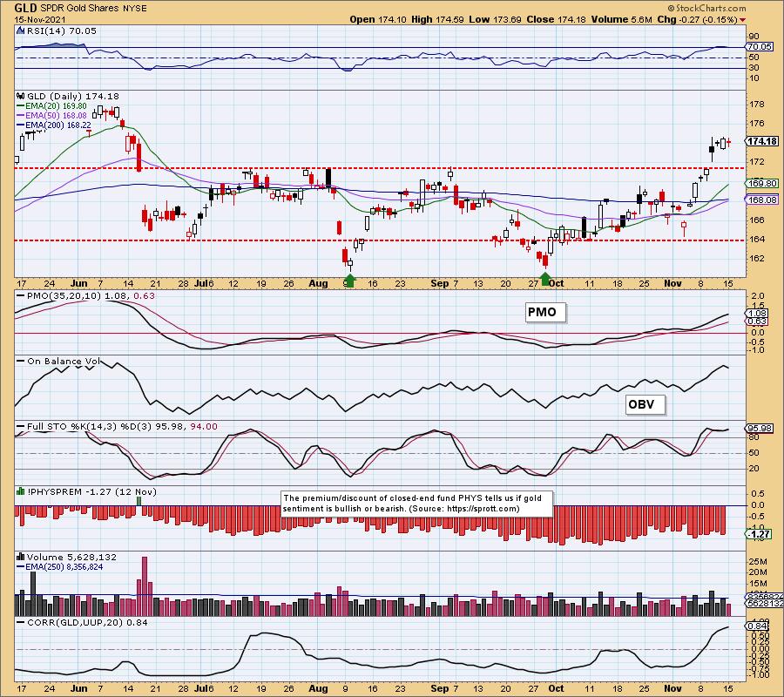Click the CORR(GLD,UUP,20) 0.84 legend
This screenshot has width=784, height=697.
tap(82, 622)
